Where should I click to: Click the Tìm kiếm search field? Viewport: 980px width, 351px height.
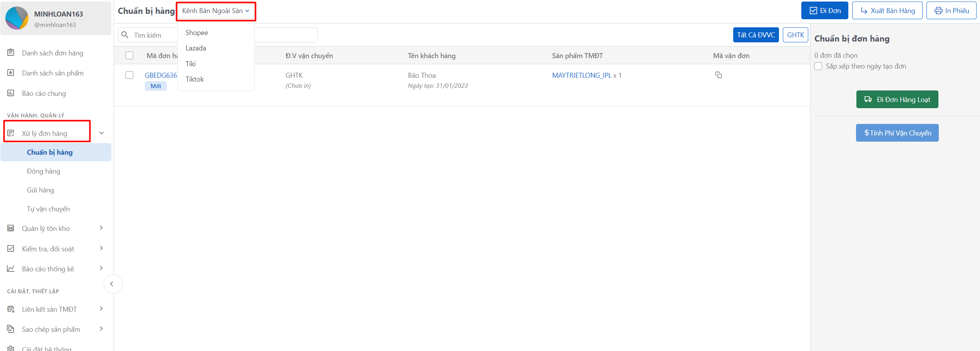(154, 35)
